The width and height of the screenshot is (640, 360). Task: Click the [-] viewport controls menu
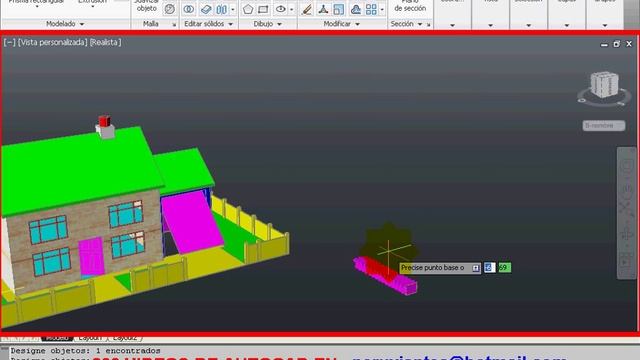pyautogui.click(x=9, y=42)
